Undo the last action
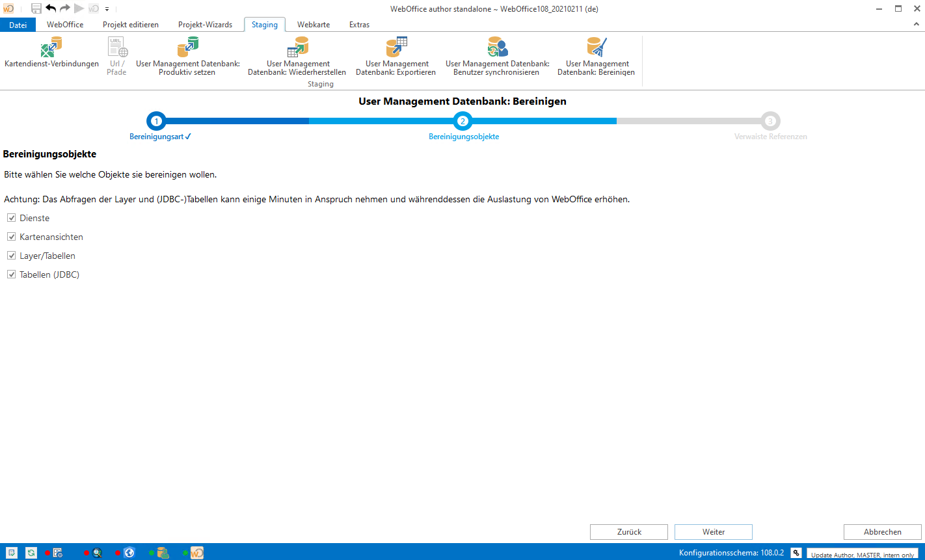The image size is (925, 560). pos(51,8)
